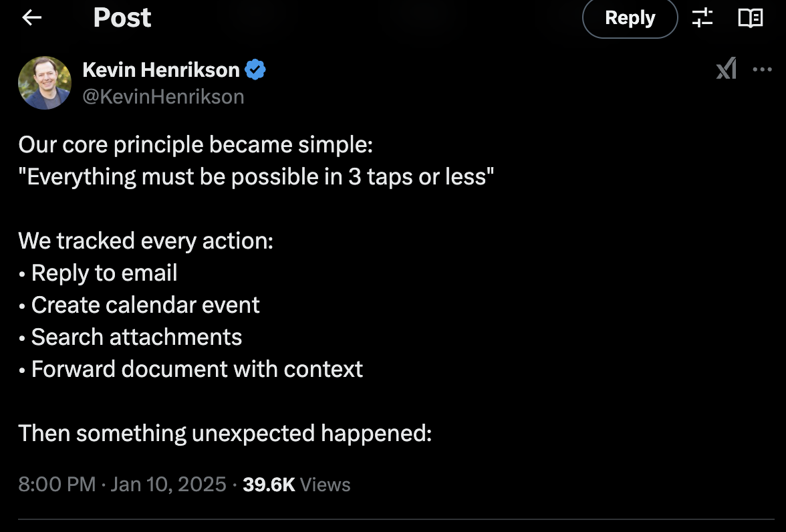The height and width of the screenshot is (532, 786).
Task: Click the "We tracked every action" line
Action: (146, 241)
